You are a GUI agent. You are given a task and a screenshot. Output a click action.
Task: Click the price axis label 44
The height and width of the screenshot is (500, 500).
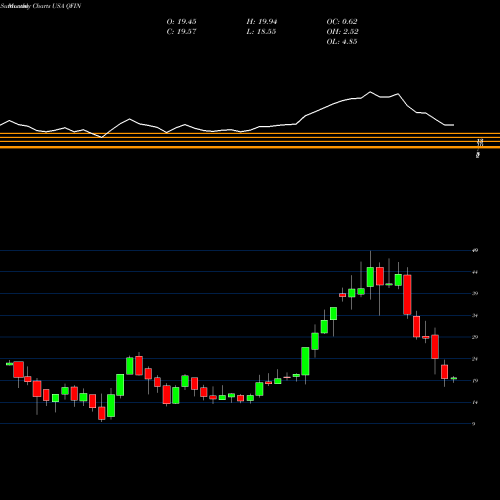[475, 272]
